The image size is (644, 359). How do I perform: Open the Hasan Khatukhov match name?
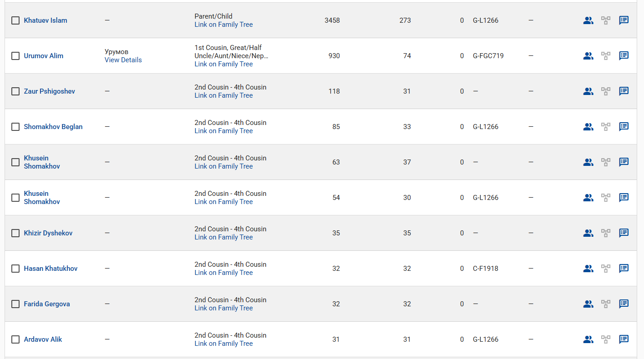point(50,269)
